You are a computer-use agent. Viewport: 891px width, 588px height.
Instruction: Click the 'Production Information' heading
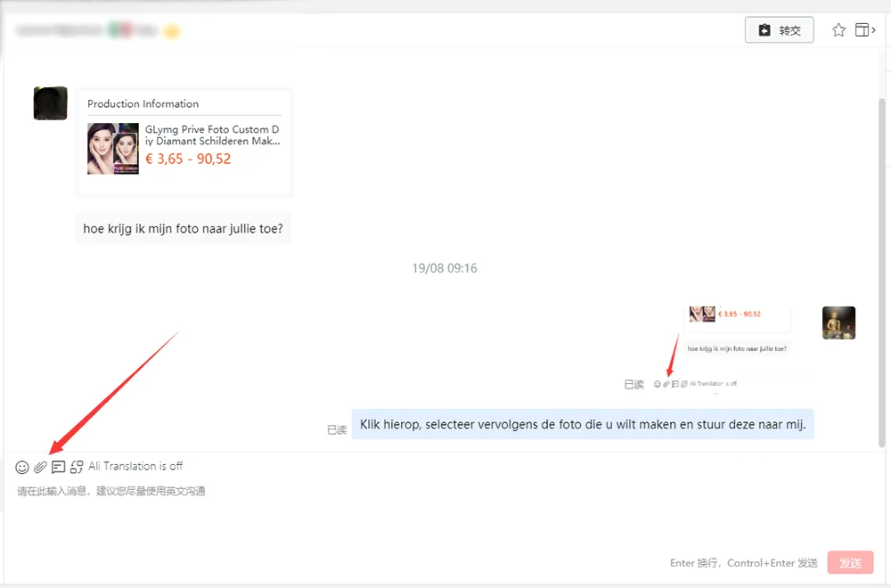point(143,104)
